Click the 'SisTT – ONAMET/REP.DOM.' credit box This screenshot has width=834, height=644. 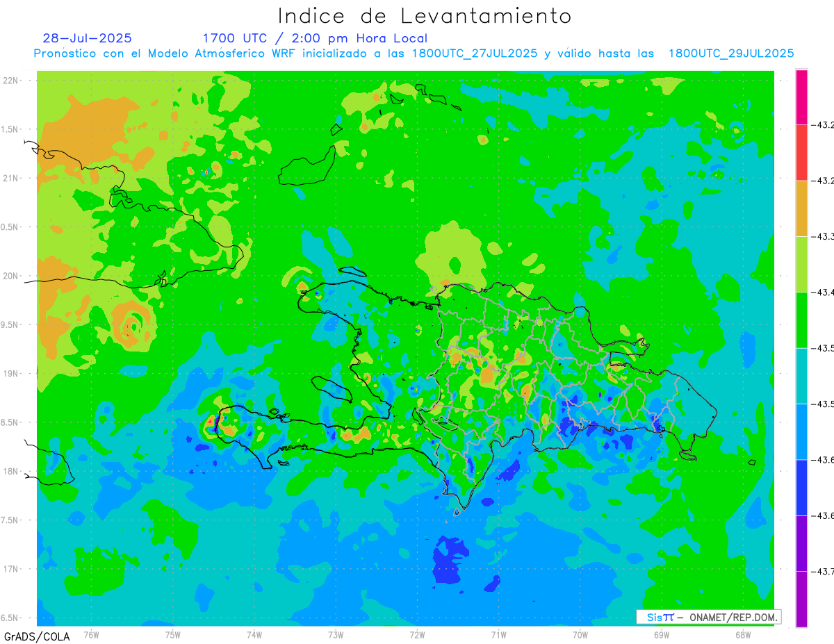tap(709, 617)
